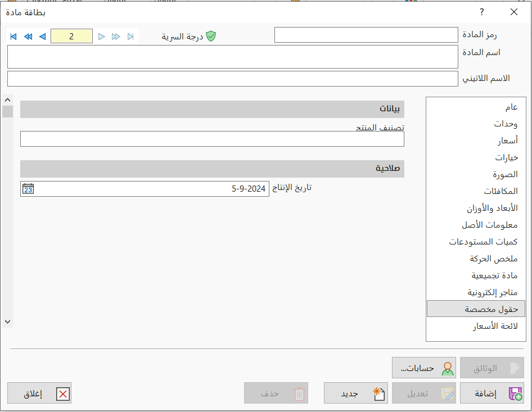Jump back several records with double-left arrow

(x=28, y=37)
